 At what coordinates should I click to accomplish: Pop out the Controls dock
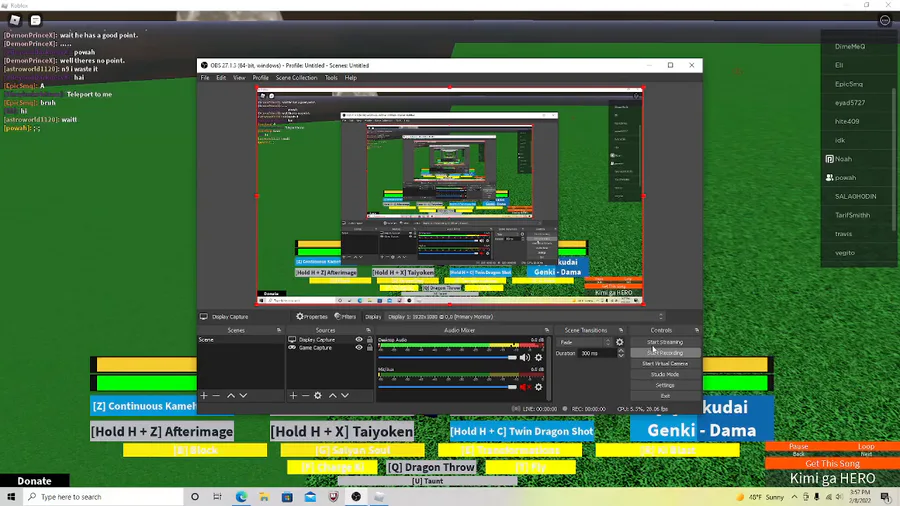[697, 330]
